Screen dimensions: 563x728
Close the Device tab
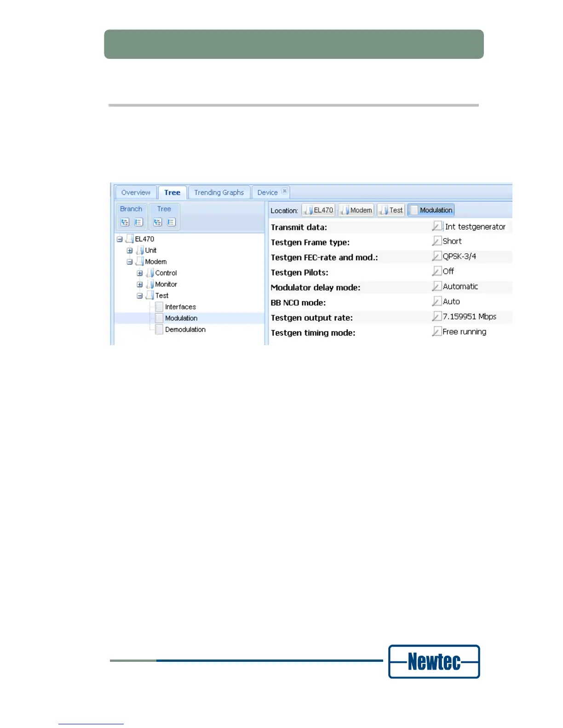pos(285,191)
